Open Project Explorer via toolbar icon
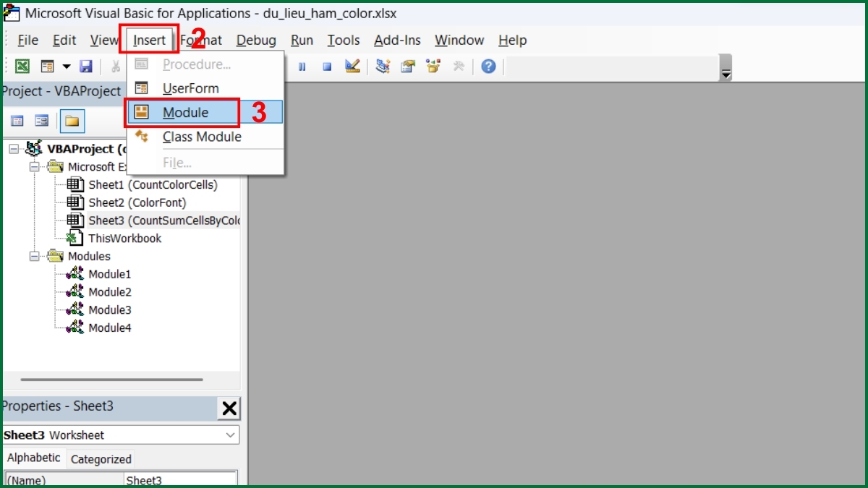The height and width of the screenshot is (488, 868). (383, 67)
